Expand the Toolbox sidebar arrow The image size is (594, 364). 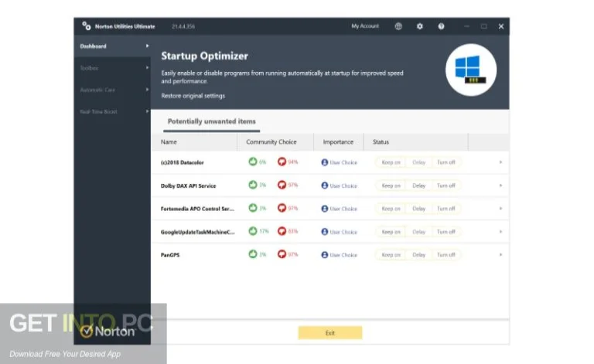click(148, 68)
